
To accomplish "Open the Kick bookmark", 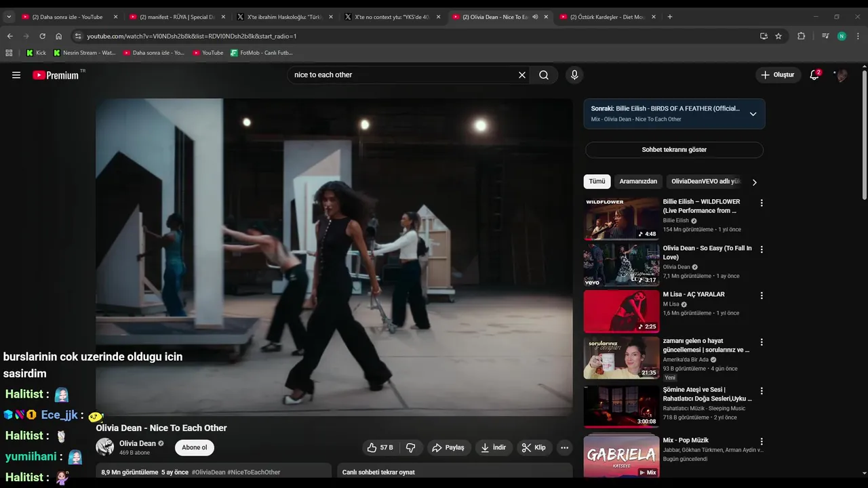I will point(37,52).
